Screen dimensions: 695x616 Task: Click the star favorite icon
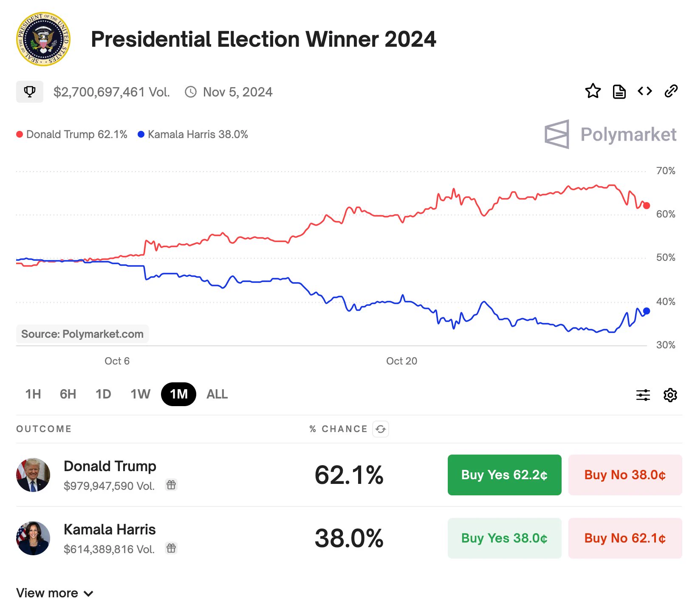pyautogui.click(x=593, y=91)
